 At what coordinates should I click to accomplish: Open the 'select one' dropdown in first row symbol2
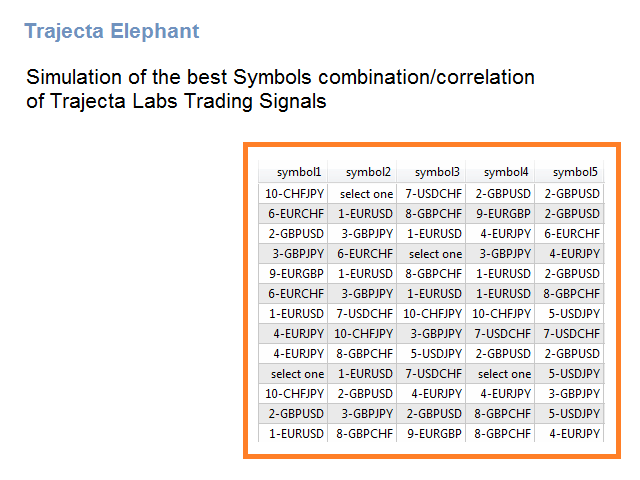click(362, 194)
